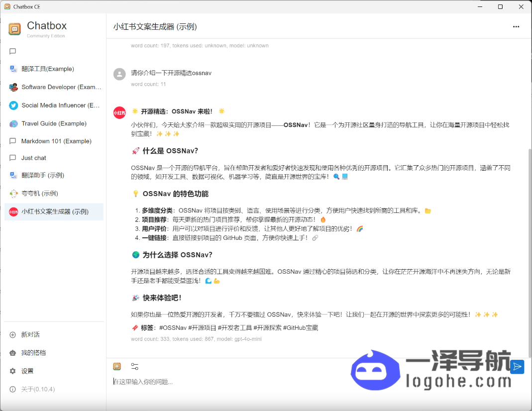Click the Community Edition subtitle

[46, 36]
